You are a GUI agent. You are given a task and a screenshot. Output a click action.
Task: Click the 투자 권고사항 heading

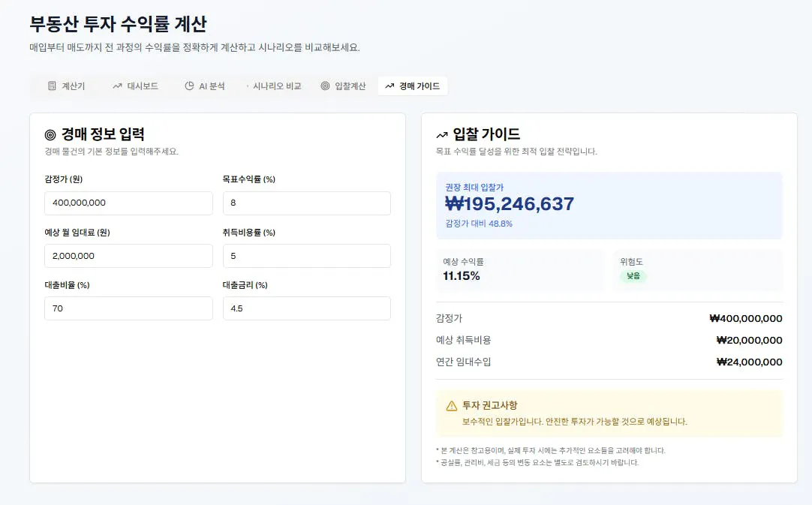pyautogui.click(x=489, y=405)
